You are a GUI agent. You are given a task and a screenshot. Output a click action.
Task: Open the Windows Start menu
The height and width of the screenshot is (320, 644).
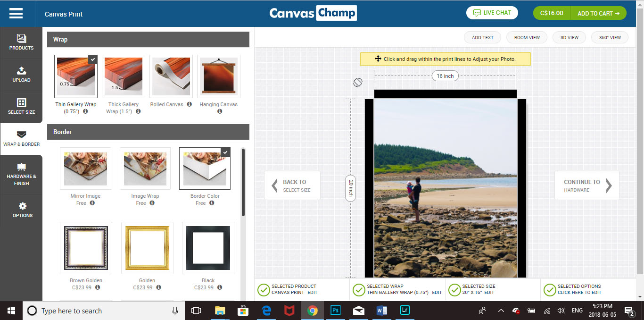pos(11,311)
